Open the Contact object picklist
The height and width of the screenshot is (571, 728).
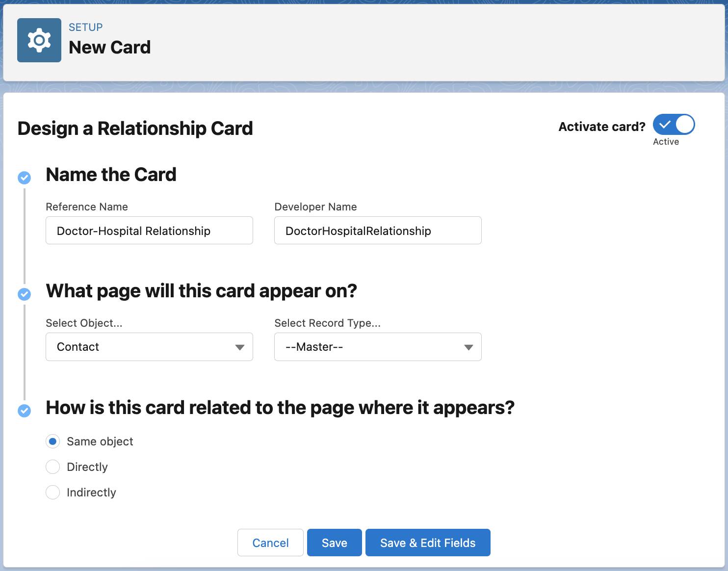click(x=149, y=347)
